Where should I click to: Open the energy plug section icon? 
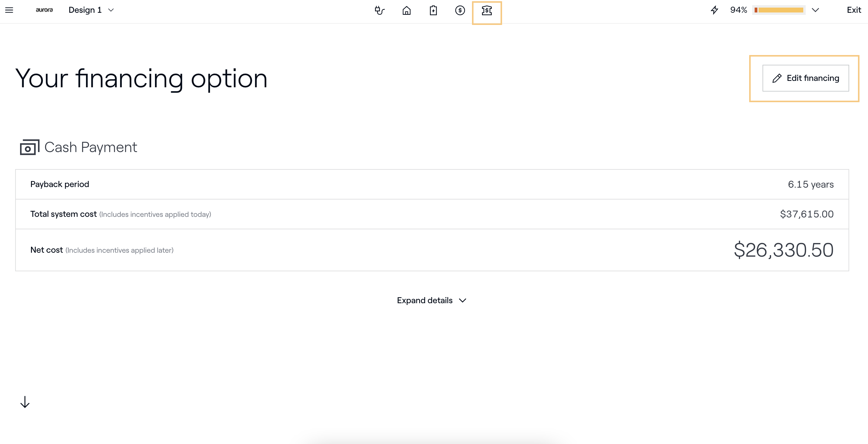[x=379, y=10]
